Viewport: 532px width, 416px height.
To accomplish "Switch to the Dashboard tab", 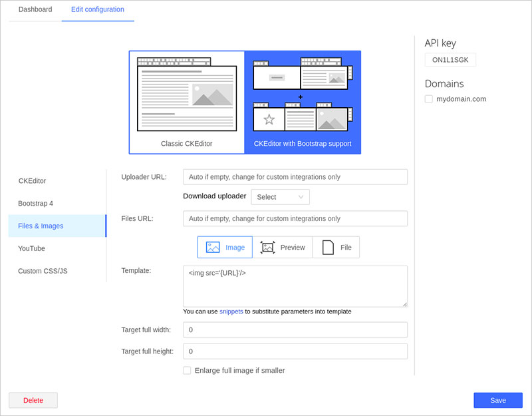I will (x=35, y=9).
